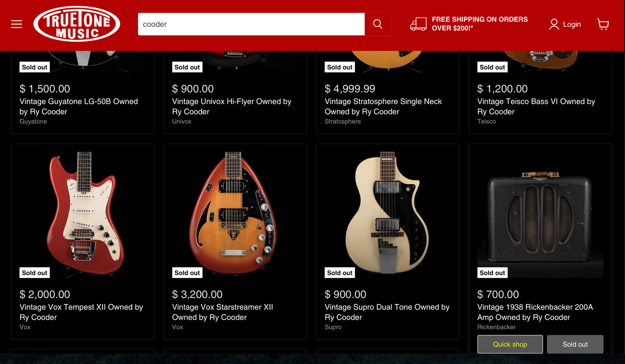Open the Login link
The width and height of the screenshot is (625, 364).
pos(572,24)
